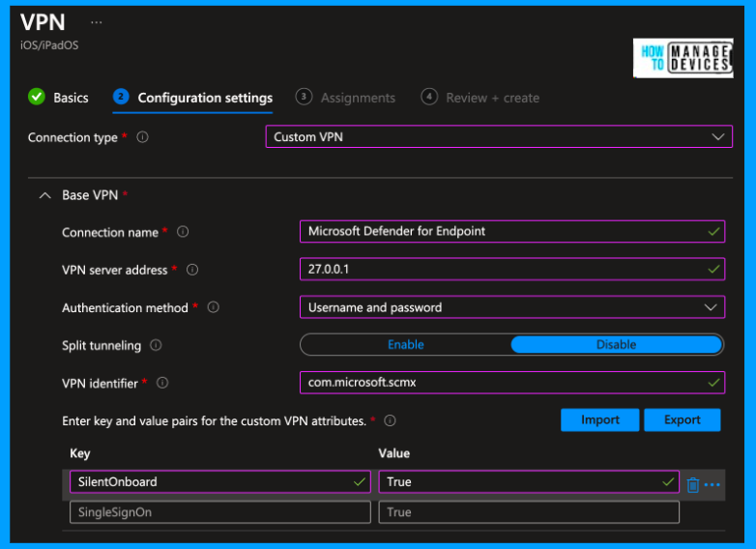This screenshot has width=756, height=549.
Task: Click the Connection name input field
Action: pyautogui.click(x=512, y=231)
